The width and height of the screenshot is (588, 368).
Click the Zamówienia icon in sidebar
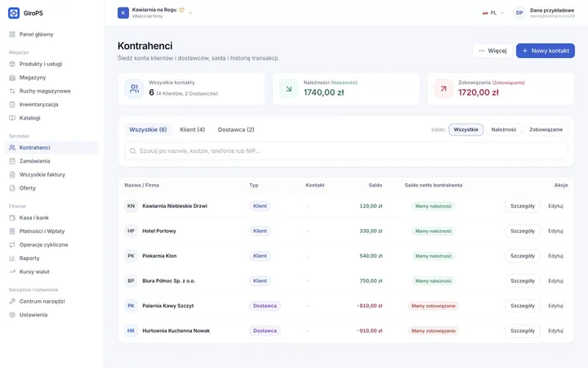pos(12,161)
